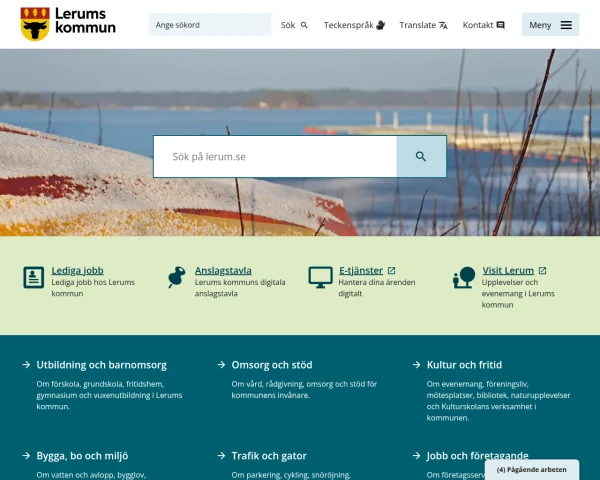
Task: Click the Visit Lerum tree icon
Action: [x=464, y=277]
